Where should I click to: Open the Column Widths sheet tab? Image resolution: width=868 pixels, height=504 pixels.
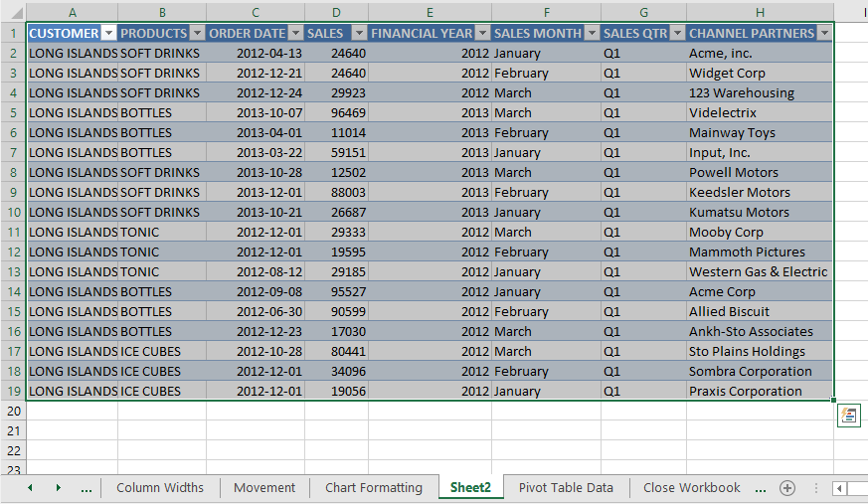coord(160,488)
